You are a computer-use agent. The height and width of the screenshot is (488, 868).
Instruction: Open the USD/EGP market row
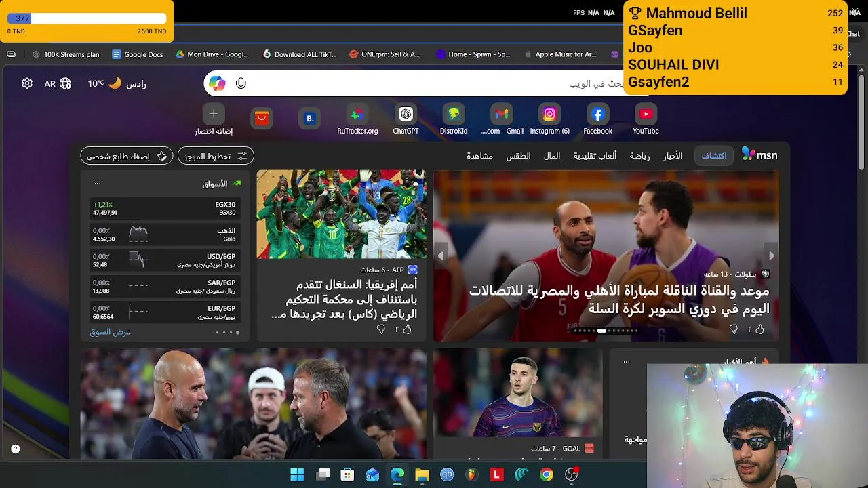(165, 260)
